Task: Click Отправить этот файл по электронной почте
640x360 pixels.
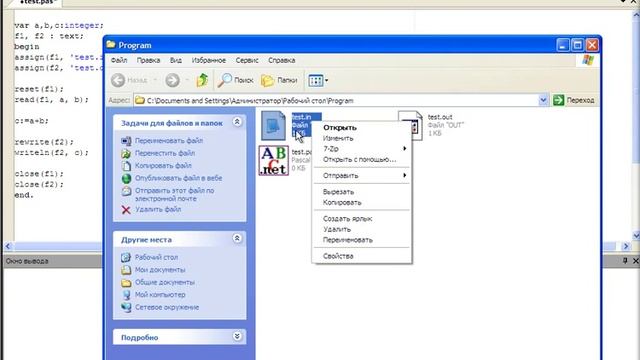Action: click(175, 195)
